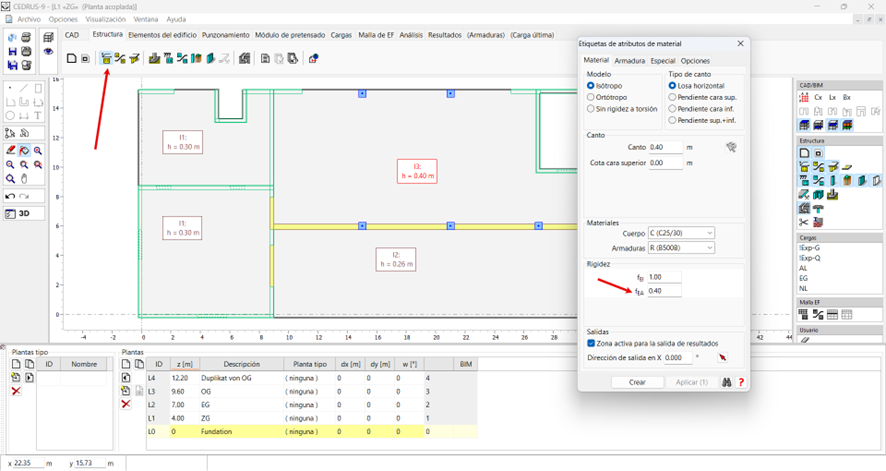Select the text T drawing tool
Image resolution: width=886 pixels, height=471 pixels.
[x=37, y=116]
